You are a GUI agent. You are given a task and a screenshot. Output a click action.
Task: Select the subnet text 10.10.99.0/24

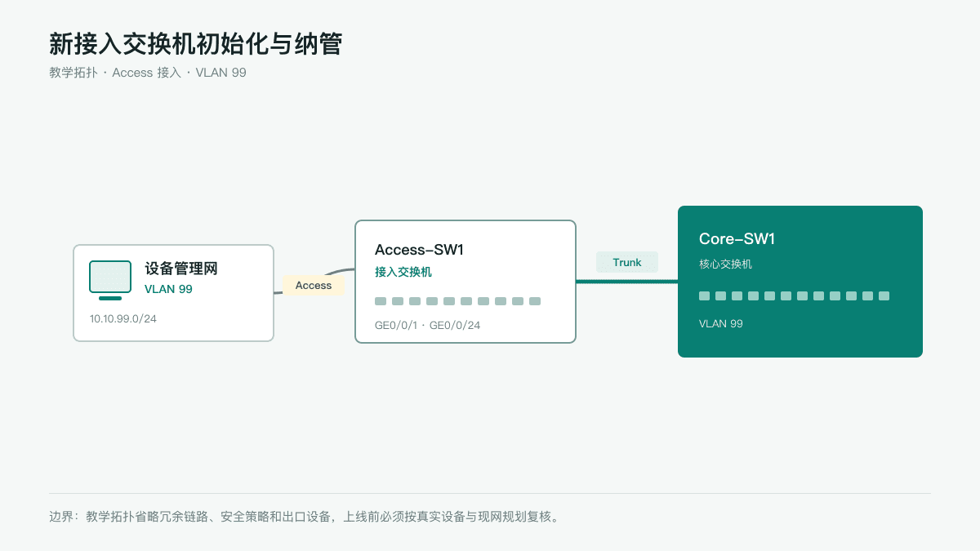pyautogui.click(x=123, y=318)
